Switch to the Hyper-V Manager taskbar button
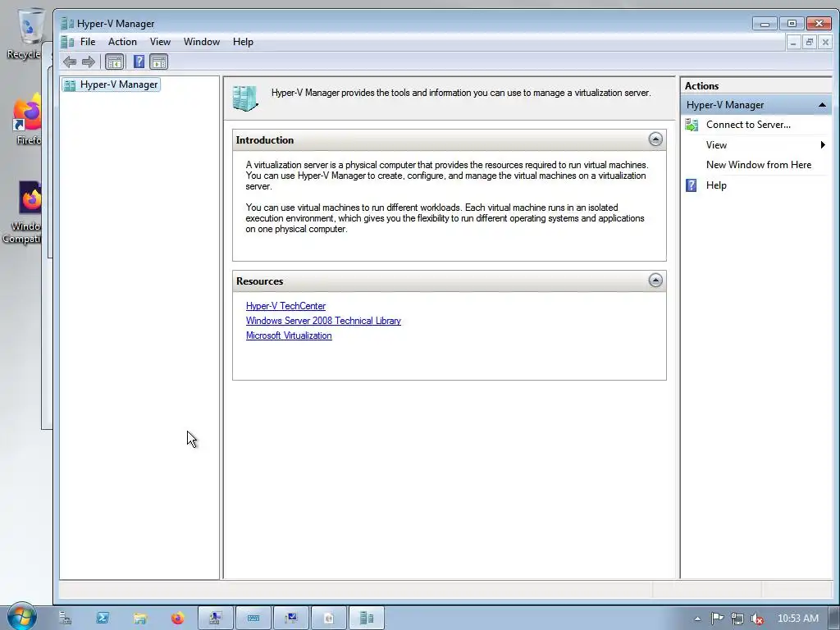The width and height of the screenshot is (840, 630). pos(367,619)
